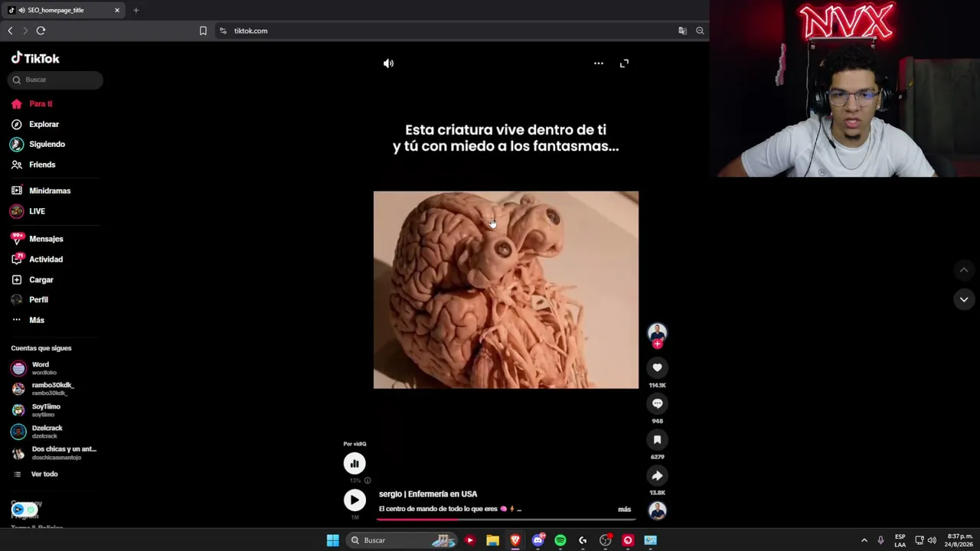Image resolution: width=980 pixels, height=551 pixels.
Task: Open the browser translate icon
Action: (x=682, y=31)
